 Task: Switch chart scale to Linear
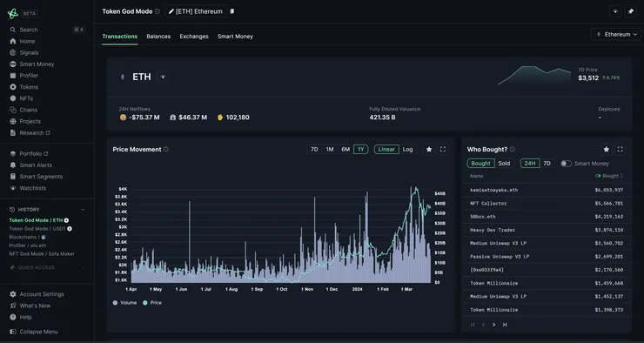(386, 150)
